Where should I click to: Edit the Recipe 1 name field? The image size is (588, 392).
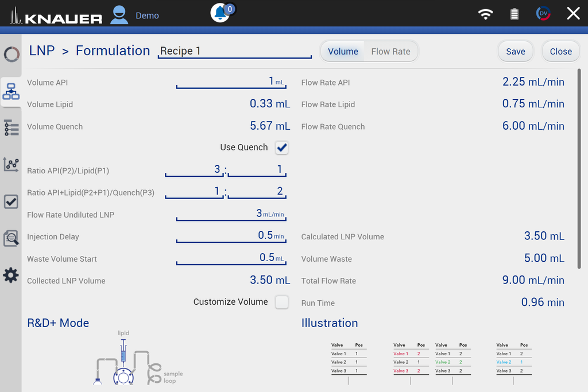234,51
